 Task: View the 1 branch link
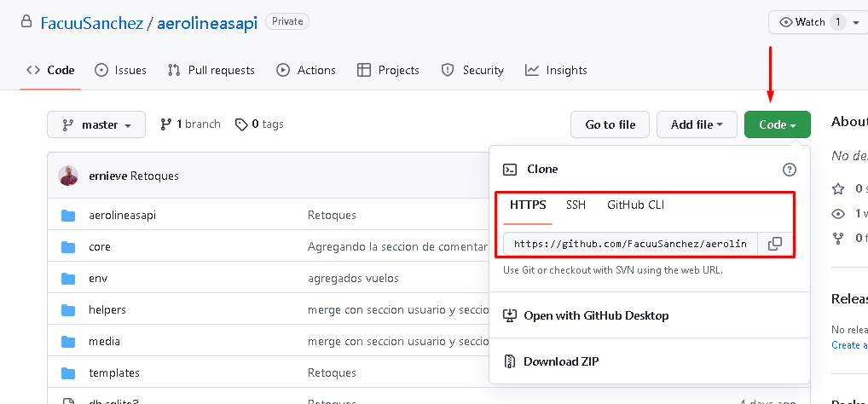coord(190,124)
